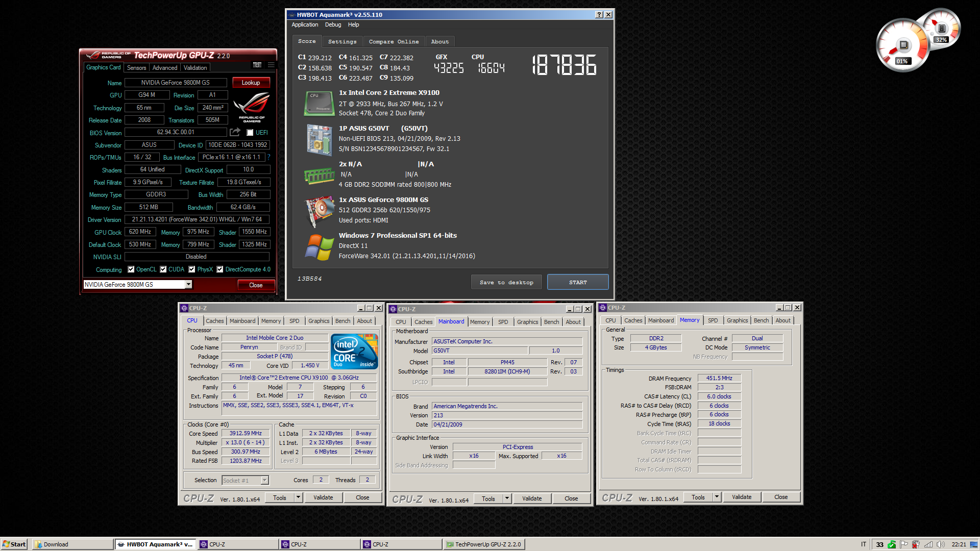Click the power plug tray icon

pyautogui.click(x=916, y=544)
